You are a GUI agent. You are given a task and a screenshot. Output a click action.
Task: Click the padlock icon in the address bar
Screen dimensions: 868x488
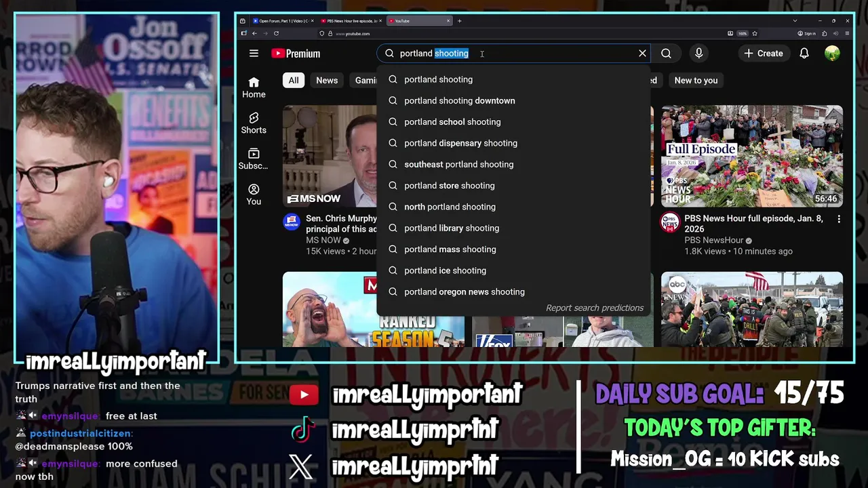[x=330, y=33]
